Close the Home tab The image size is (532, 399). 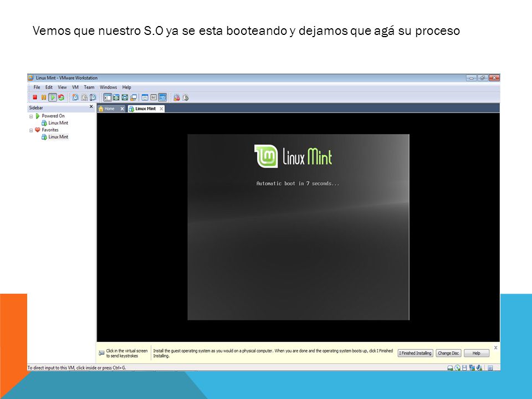[122, 109]
